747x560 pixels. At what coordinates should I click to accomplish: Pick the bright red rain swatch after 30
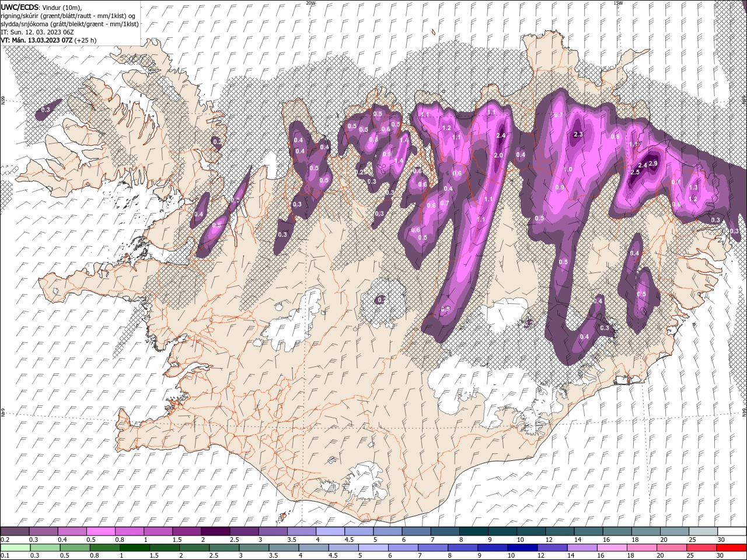click(731, 548)
